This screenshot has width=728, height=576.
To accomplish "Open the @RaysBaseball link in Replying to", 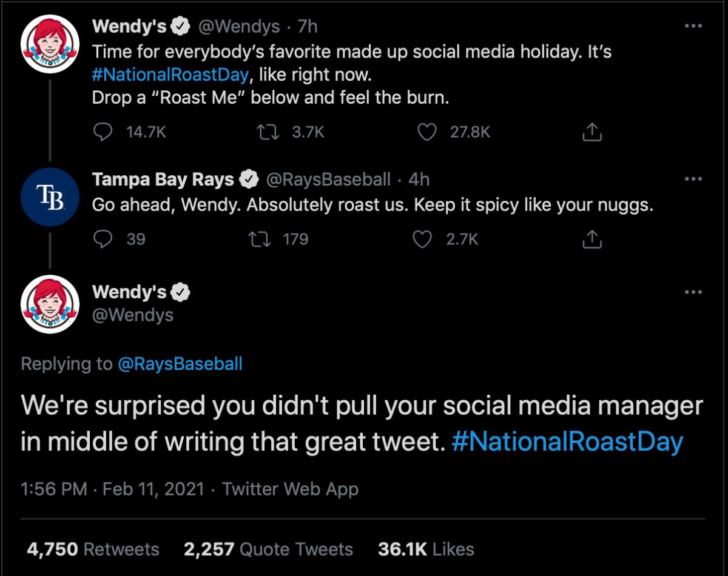I will 180,364.
